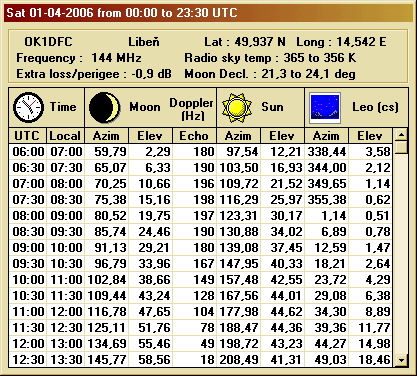The height and width of the screenshot is (376, 417).
Task: Select the 10:30 UTC cell
Action: tap(28, 296)
